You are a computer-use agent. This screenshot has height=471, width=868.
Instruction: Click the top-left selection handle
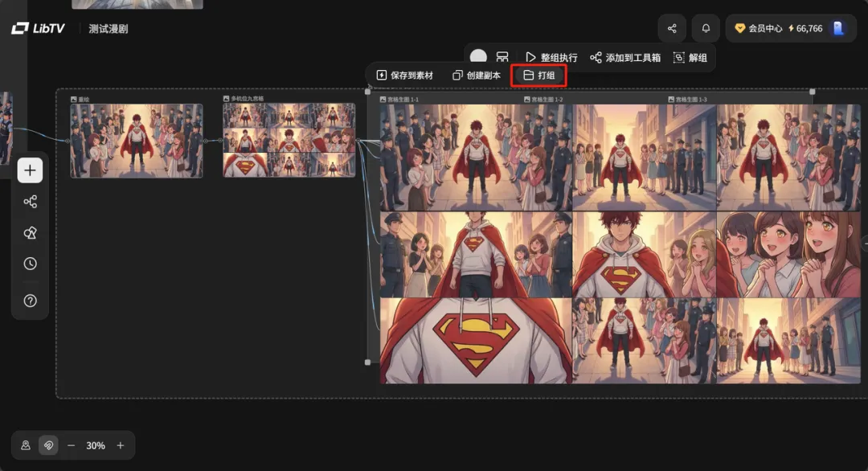367,92
